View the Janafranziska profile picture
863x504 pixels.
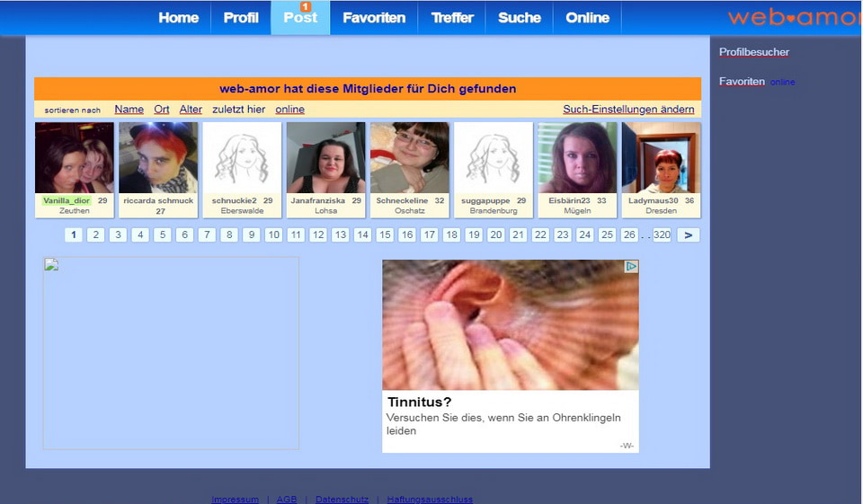click(325, 158)
